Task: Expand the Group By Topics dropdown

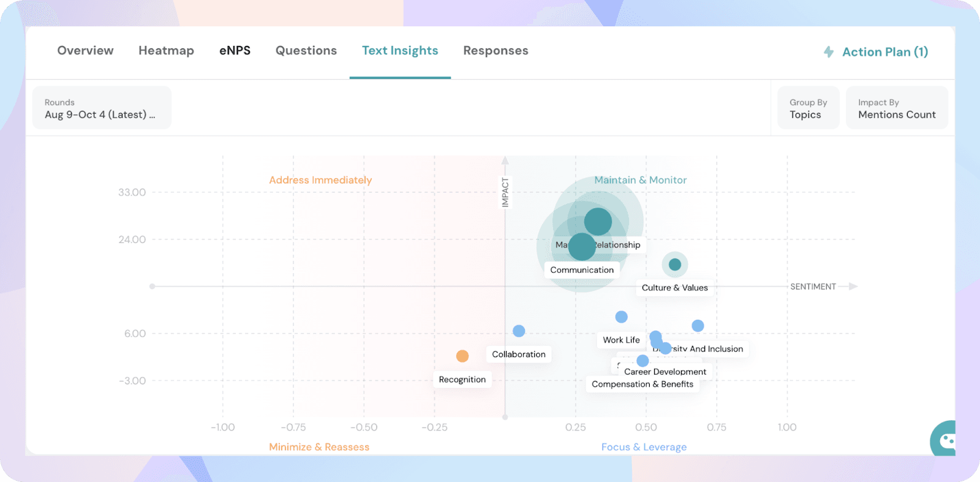Action: pos(808,108)
